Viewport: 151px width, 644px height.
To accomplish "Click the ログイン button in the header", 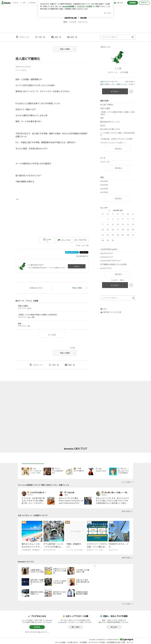I will (x=144, y=3).
